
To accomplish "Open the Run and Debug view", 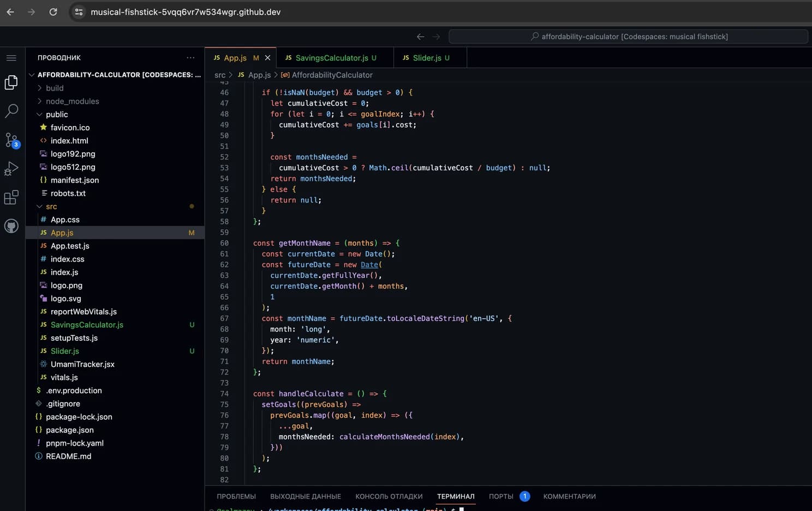I will pos(11,169).
